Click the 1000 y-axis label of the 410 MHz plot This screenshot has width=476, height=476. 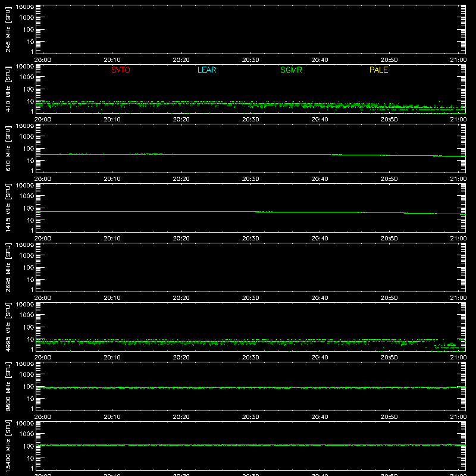click(27, 77)
